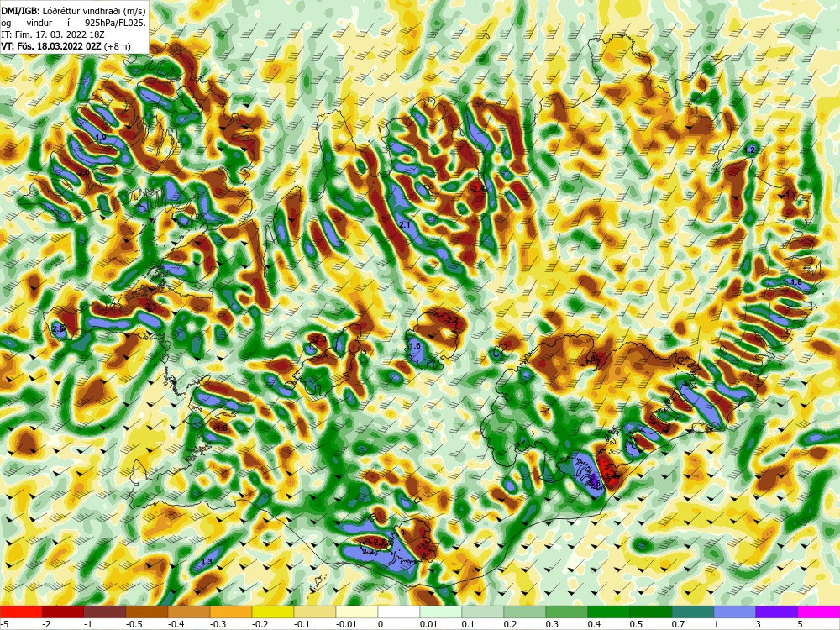Click the map value "1.3"
This screenshot has width=840, height=630.
(207, 561)
